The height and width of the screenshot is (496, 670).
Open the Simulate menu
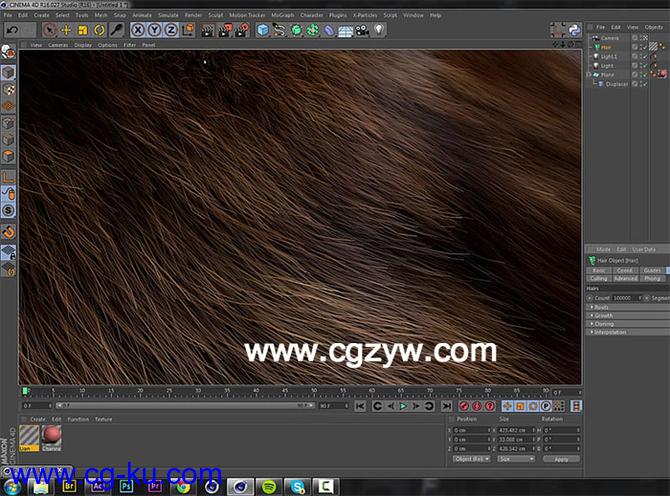(168, 15)
